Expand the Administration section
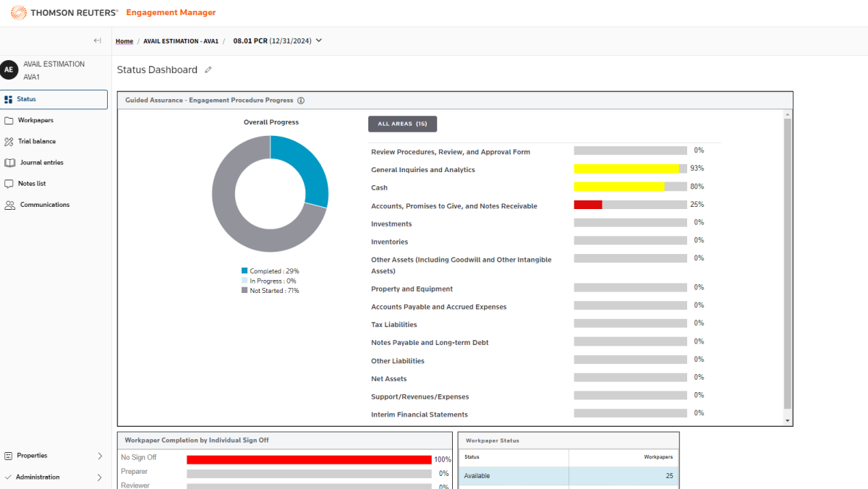The width and height of the screenshot is (868, 489). tap(100, 477)
